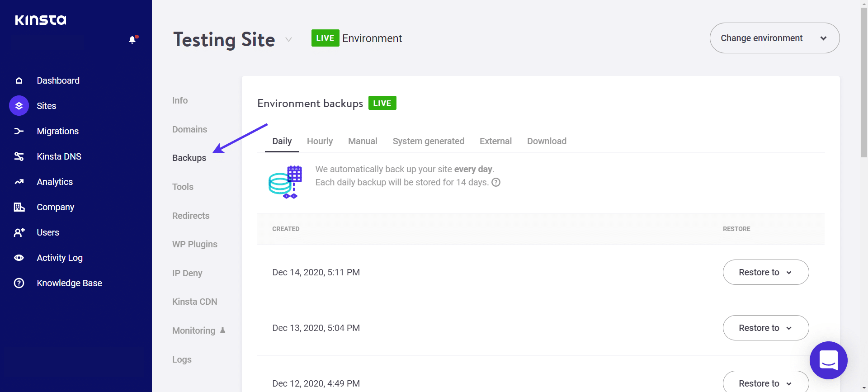Go to the Redirects section

coord(190,216)
